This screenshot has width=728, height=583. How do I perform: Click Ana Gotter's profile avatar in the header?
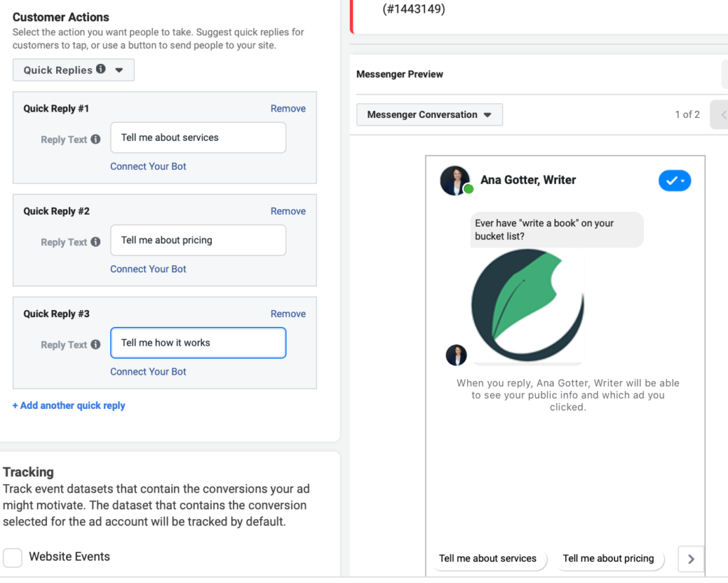(456, 180)
